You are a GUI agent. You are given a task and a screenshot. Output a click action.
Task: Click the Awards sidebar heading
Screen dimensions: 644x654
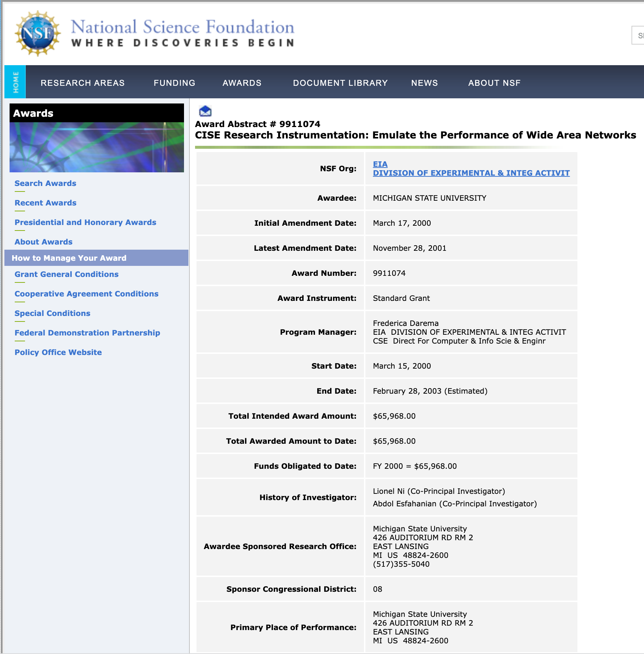33,113
